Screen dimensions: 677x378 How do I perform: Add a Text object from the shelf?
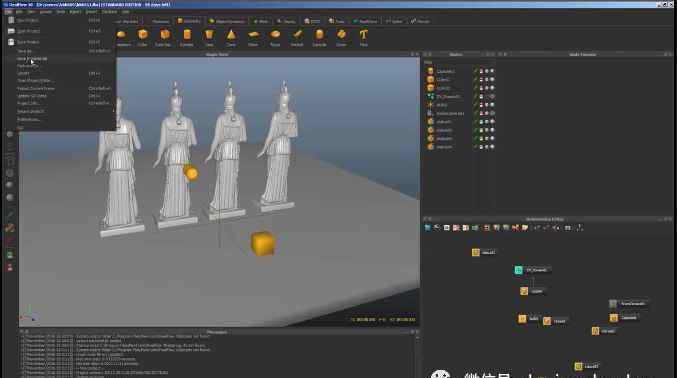coord(364,38)
